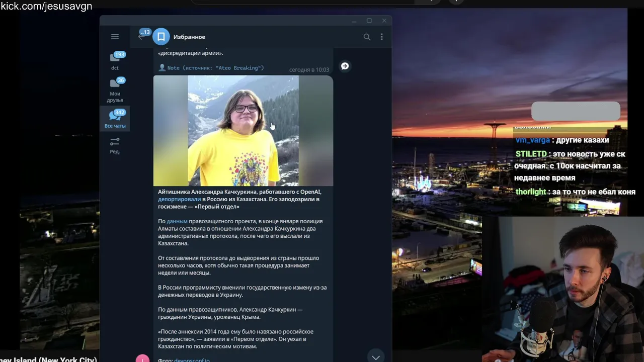Open folder editing via Ред.
The image size is (644, 362).
(x=115, y=145)
